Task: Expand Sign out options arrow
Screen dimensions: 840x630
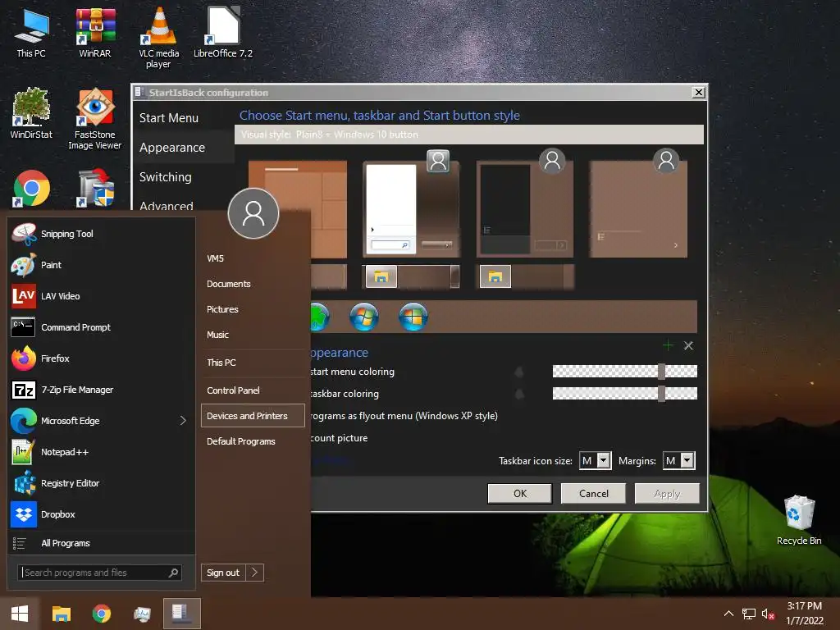Action: click(x=255, y=573)
